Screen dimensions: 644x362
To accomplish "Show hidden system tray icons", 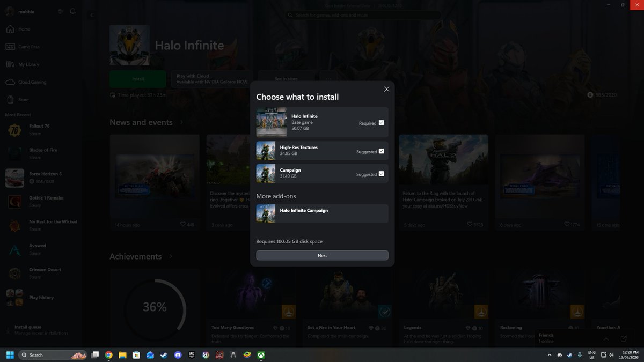I will pyautogui.click(x=550, y=355).
